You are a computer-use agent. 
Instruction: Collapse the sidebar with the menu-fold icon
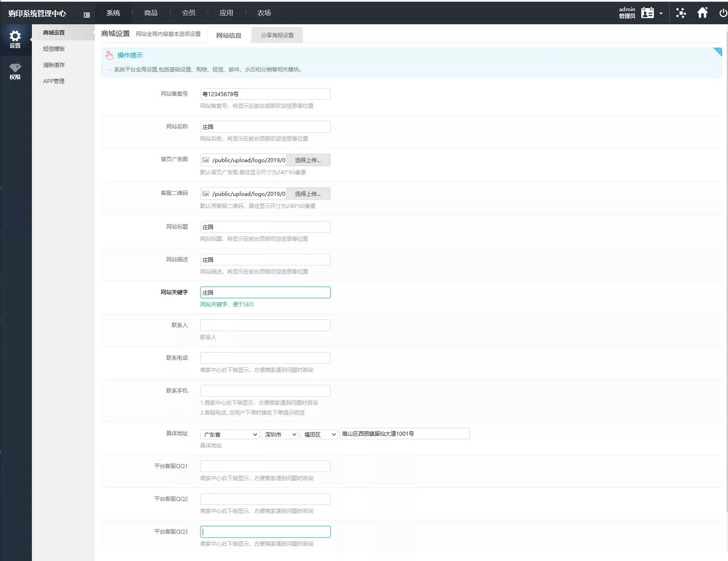pos(87,15)
